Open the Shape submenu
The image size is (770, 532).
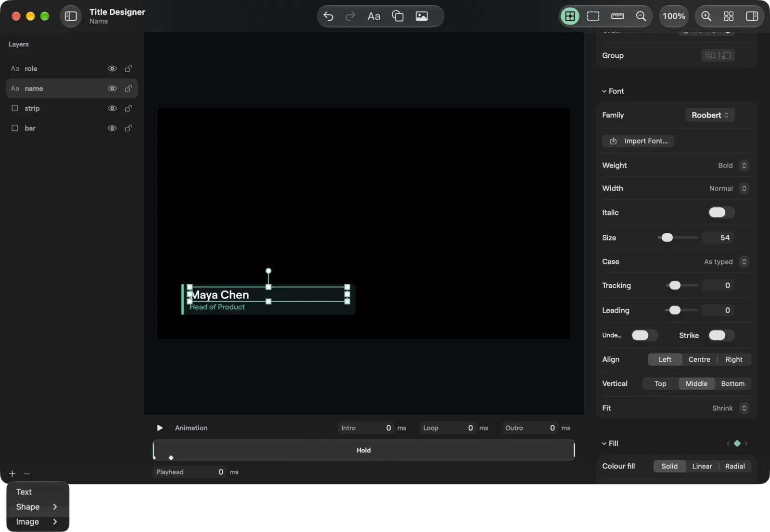38,507
